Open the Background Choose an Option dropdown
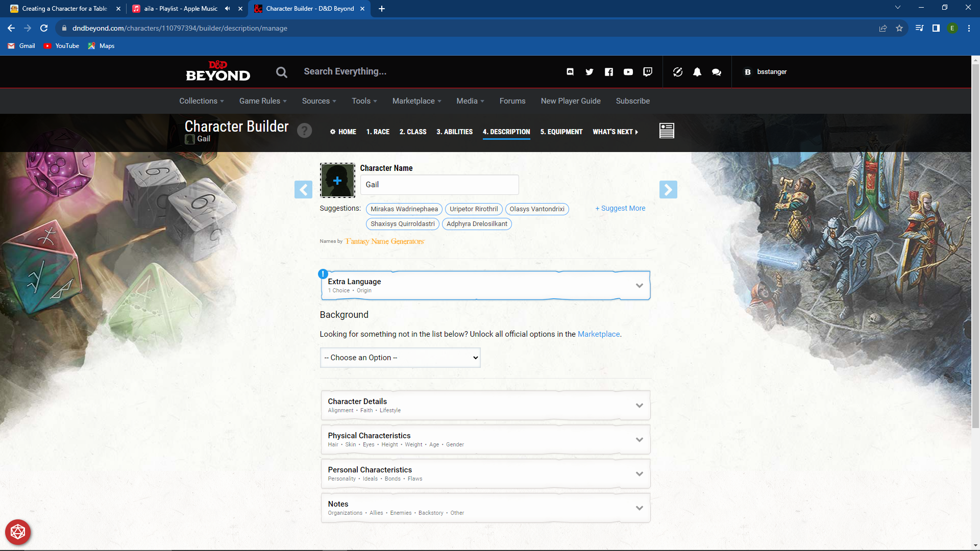The height and width of the screenshot is (551, 980). 400,358
